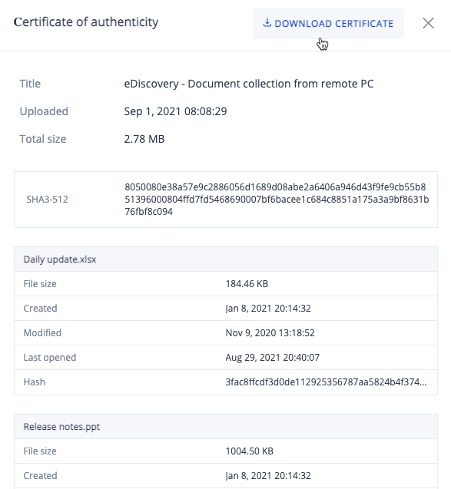Select the SHA3-512 hash value text
The height and width of the screenshot is (489, 451).
coord(277,199)
